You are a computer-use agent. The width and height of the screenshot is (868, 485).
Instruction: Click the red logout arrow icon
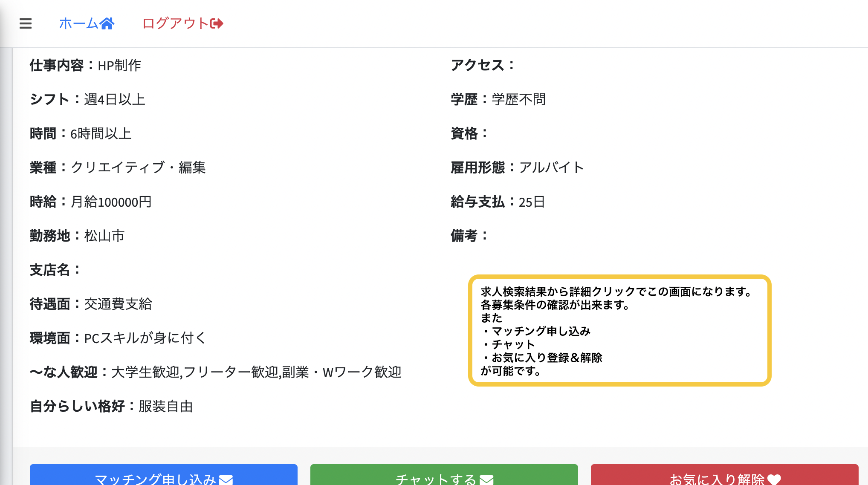[217, 23]
